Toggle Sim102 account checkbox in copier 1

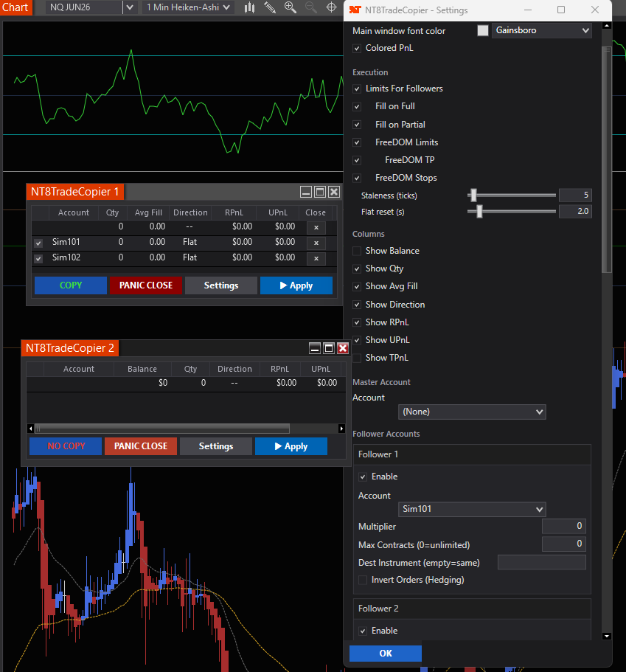point(38,258)
